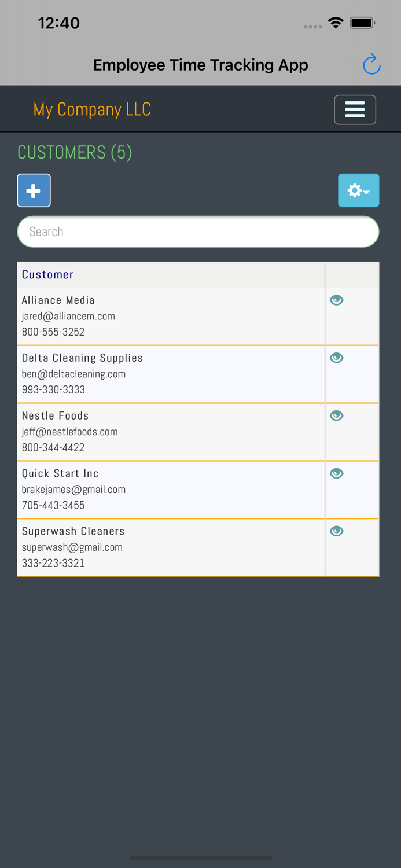Screen dimensions: 401x868
Task: Tap the blue plus icon to add customer
Action: pyautogui.click(x=34, y=190)
